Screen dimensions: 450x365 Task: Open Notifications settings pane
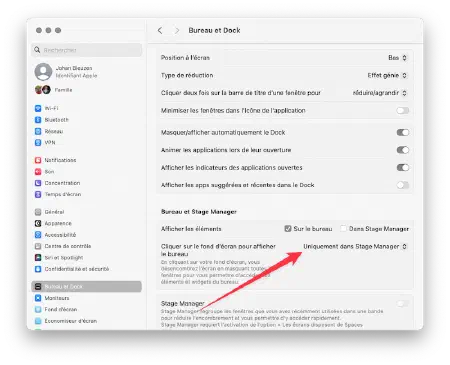pyautogui.click(x=87, y=160)
